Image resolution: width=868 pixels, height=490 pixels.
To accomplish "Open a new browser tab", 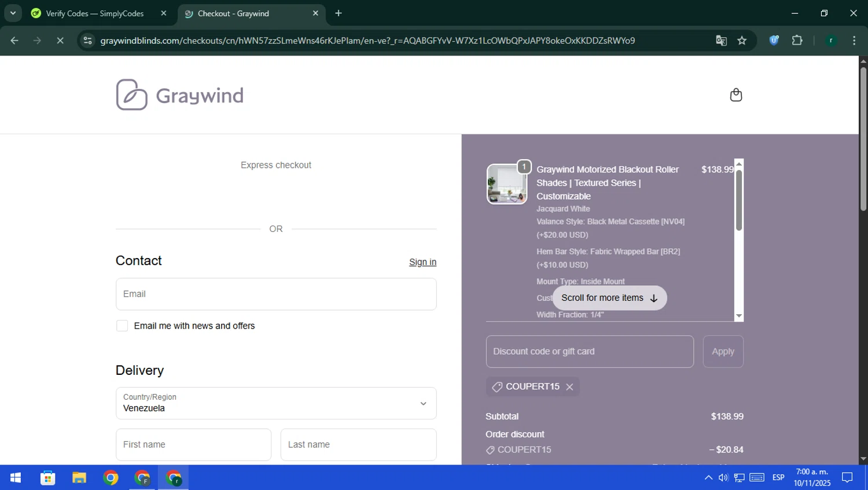I will pyautogui.click(x=339, y=13).
